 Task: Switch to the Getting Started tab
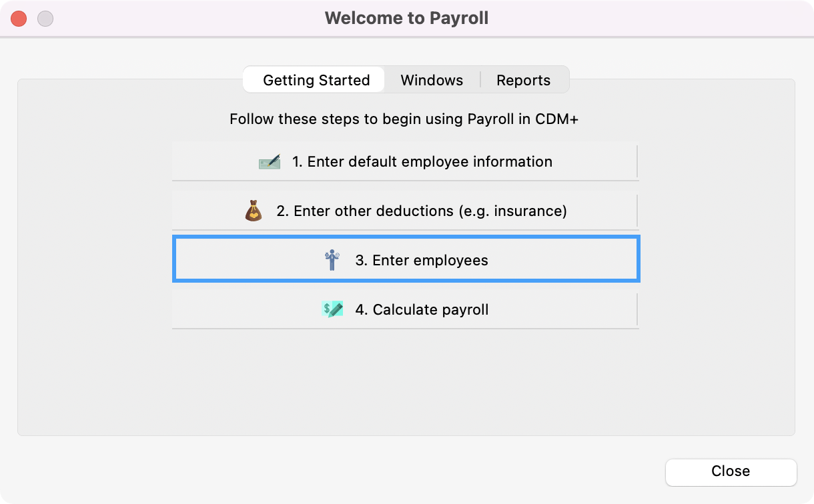tap(316, 80)
